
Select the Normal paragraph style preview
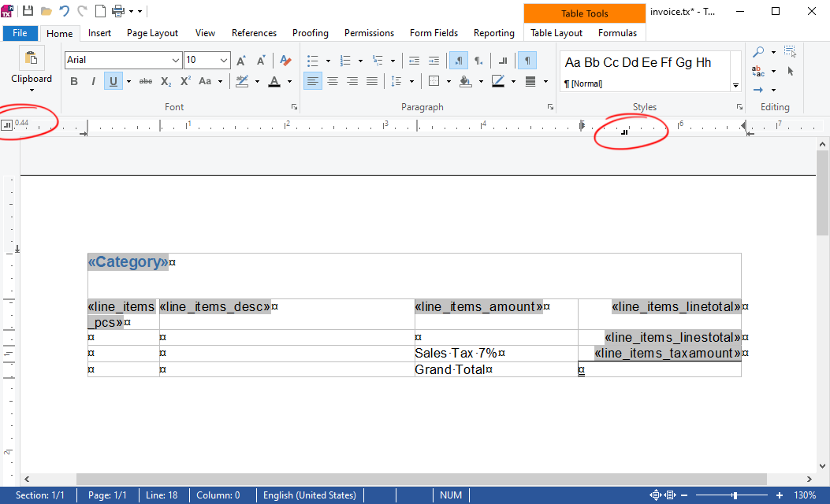pos(645,72)
